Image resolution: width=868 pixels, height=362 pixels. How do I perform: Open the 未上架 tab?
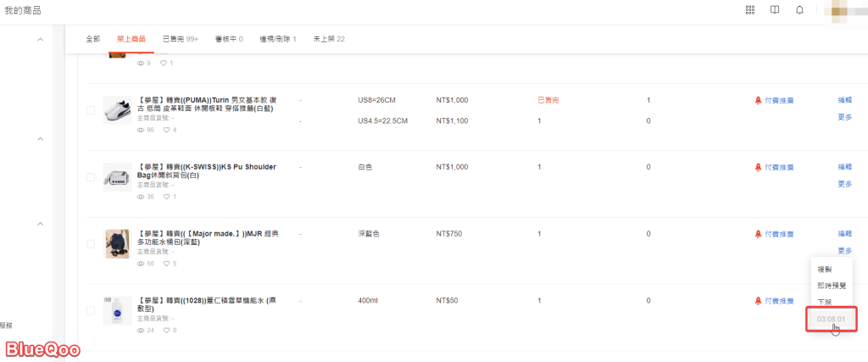point(328,39)
